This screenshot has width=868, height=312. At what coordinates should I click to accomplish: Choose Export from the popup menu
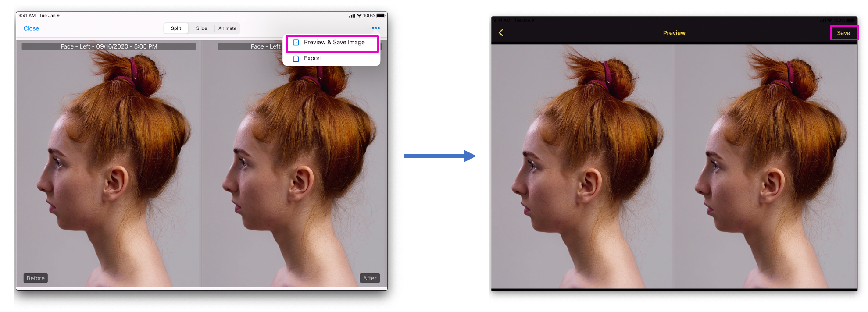click(x=313, y=58)
